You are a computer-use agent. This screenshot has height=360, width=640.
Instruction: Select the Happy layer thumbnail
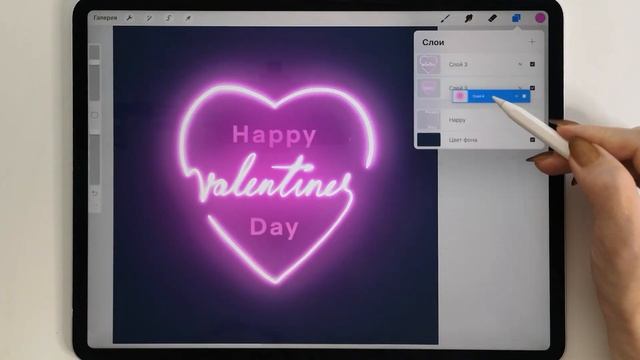(429, 120)
